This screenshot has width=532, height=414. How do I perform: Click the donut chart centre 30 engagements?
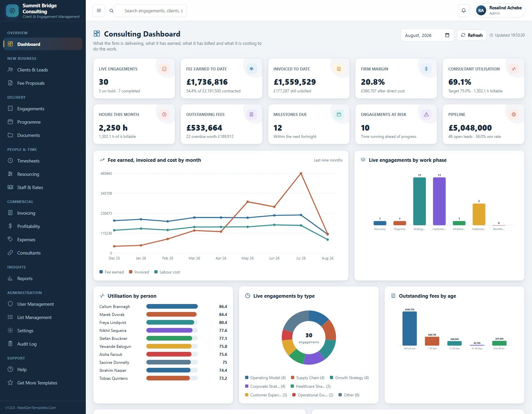pyautogui.click(x=309, y=338)
